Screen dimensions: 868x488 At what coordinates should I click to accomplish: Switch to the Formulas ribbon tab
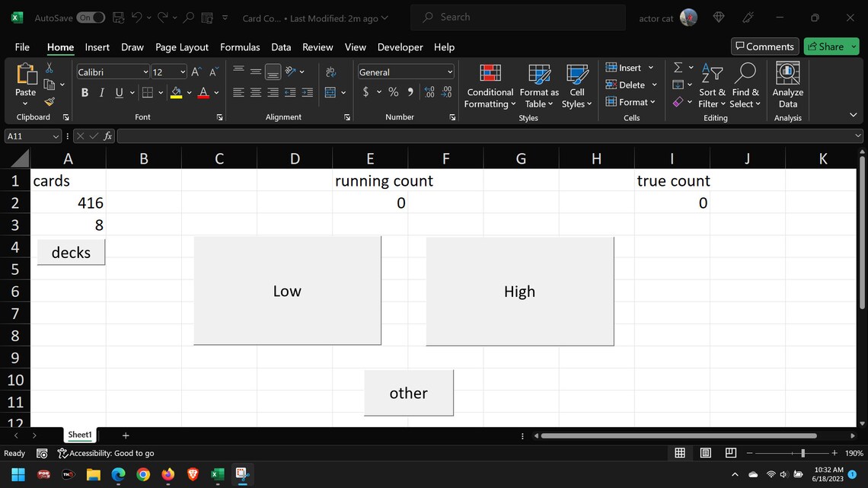coord(240,46)
